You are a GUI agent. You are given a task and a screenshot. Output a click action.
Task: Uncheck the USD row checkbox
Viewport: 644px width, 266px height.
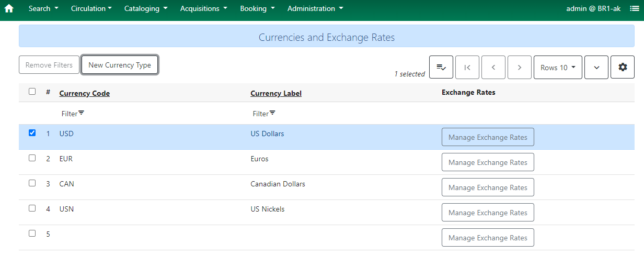click(x=32, y=133)
